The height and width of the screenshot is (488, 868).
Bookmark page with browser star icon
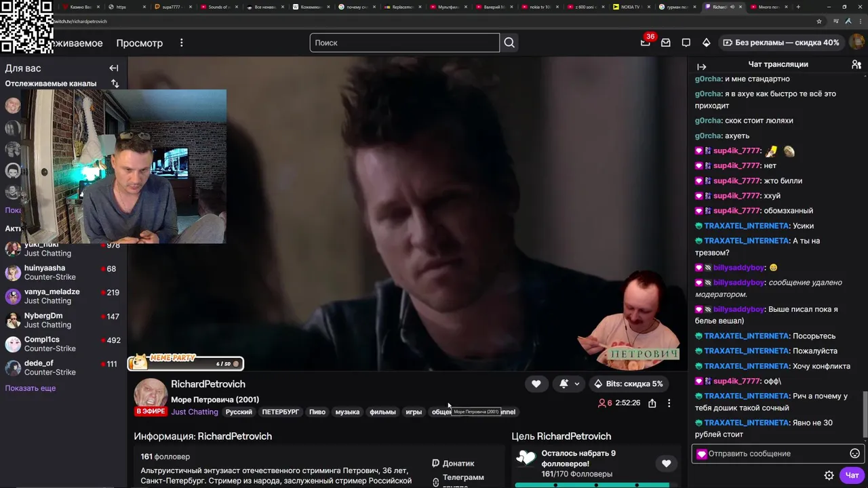click(818, 21)
